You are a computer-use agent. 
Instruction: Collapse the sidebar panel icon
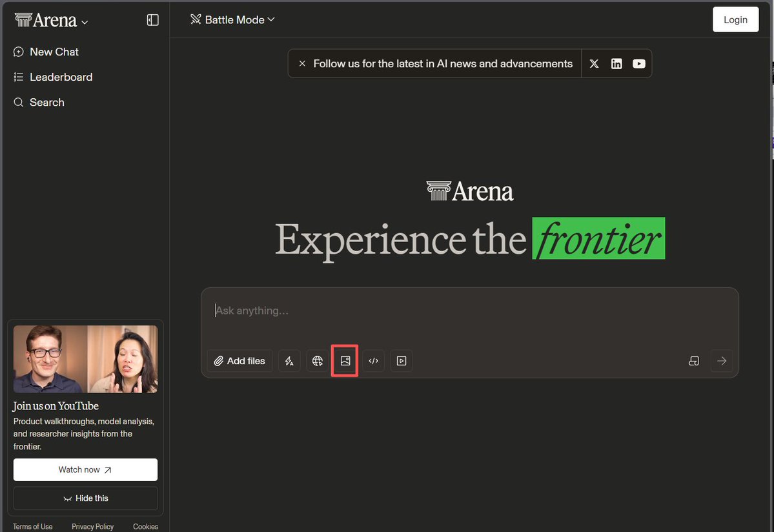(x=153, y=20)
